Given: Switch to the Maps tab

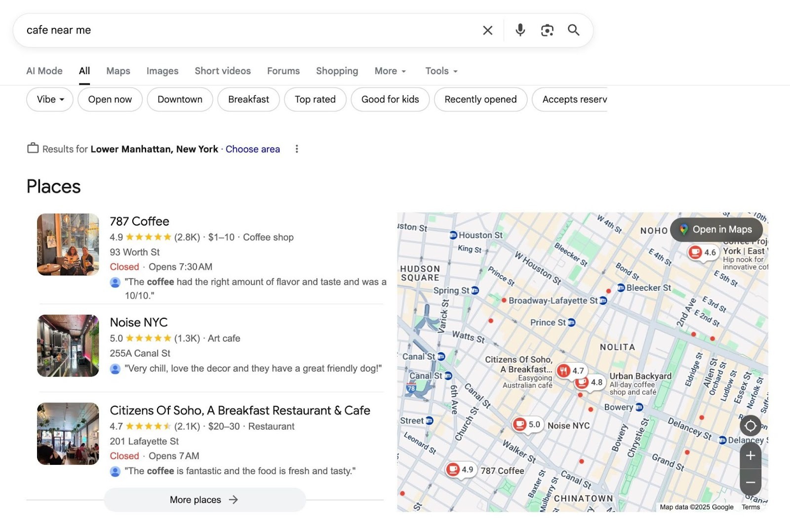Looking at the screenshot, I should coord(118,71).
